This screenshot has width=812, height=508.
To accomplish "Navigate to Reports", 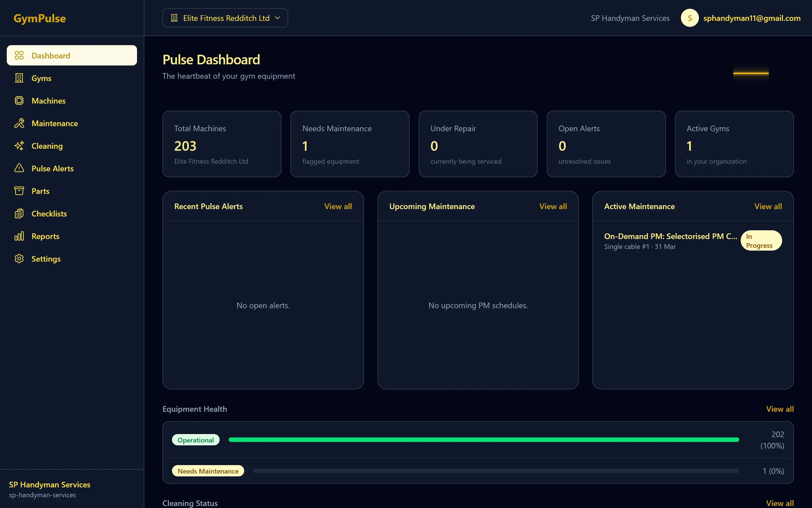I will pyautogui.click(x=72, y=236).
